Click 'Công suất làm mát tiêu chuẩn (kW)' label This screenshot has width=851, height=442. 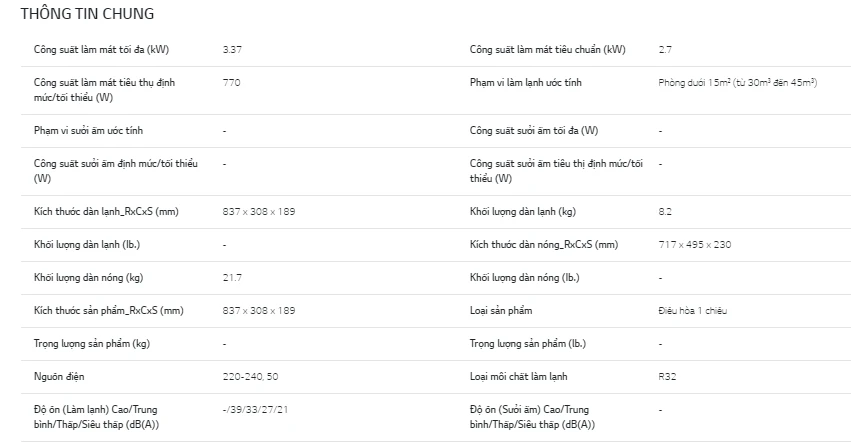[x=547, y=49]
